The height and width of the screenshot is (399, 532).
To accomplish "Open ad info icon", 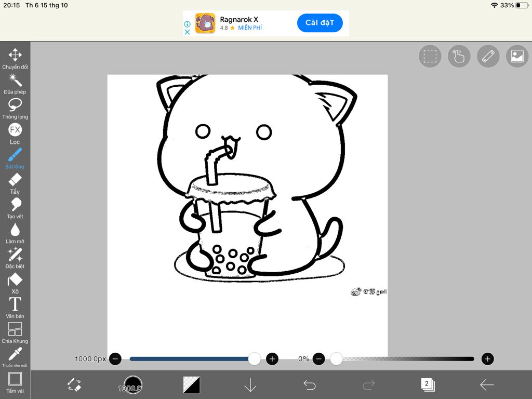I will pos(187,24).
